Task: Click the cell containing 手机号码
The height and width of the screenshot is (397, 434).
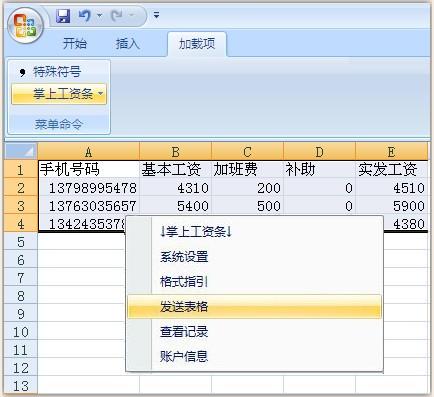Action: [89, 169]
